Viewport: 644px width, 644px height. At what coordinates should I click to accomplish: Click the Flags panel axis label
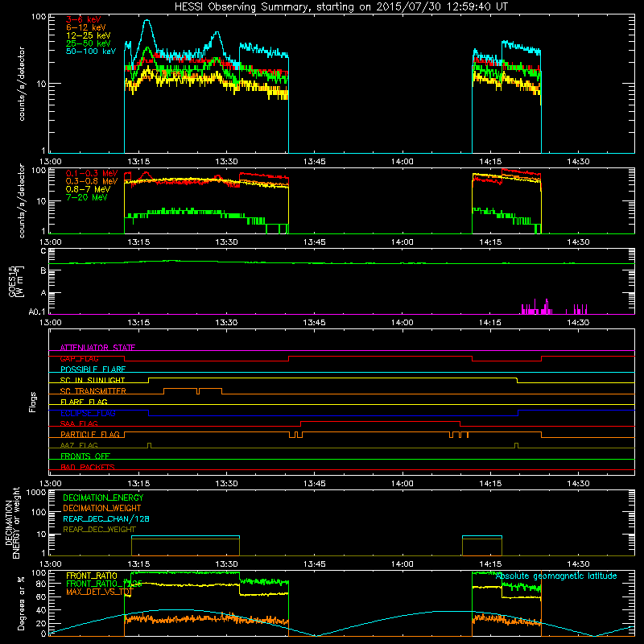[32, 402]
